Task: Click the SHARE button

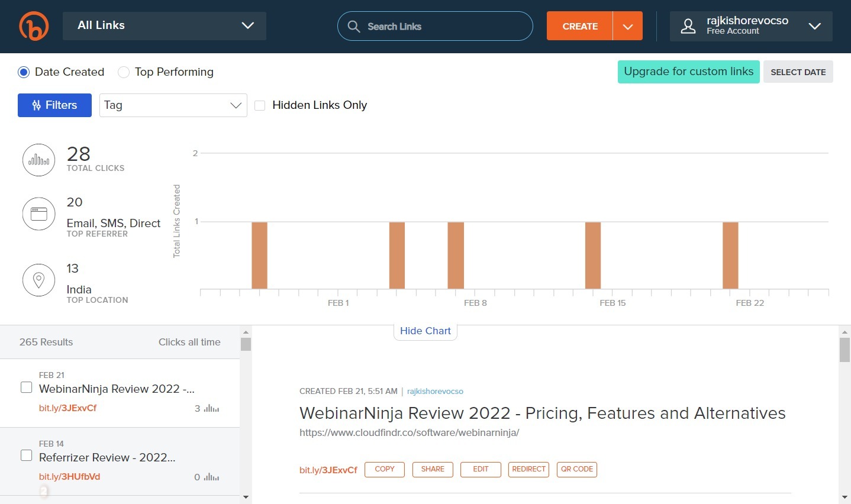Action: (433, 469)
